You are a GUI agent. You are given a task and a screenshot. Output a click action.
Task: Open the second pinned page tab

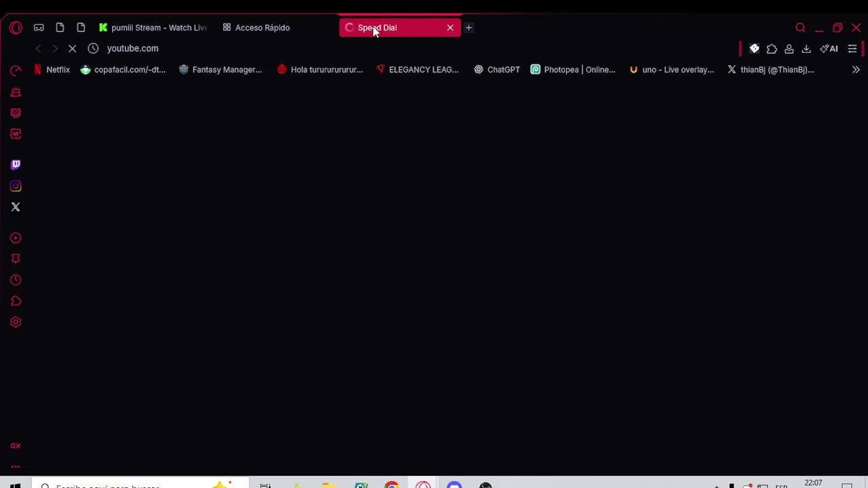(x=81, y=28)
